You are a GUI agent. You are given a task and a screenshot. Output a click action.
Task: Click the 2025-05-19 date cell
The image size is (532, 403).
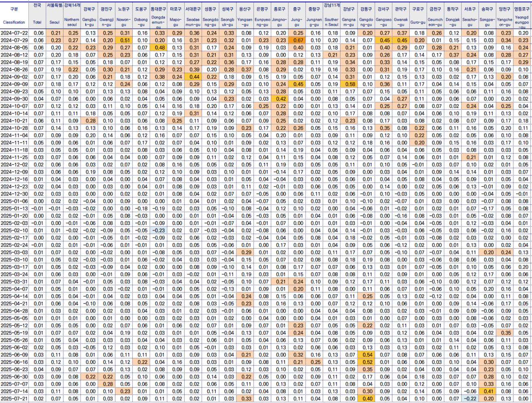[14, 333]
